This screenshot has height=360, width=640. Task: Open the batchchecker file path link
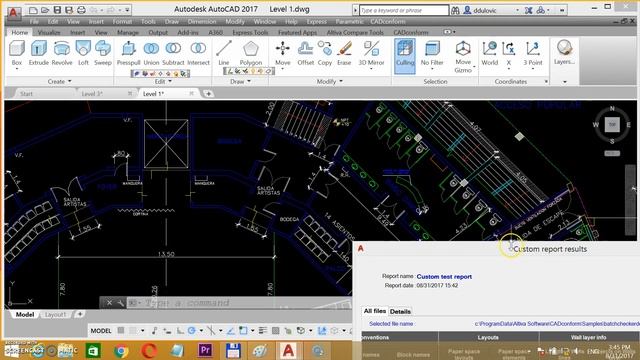557,324
